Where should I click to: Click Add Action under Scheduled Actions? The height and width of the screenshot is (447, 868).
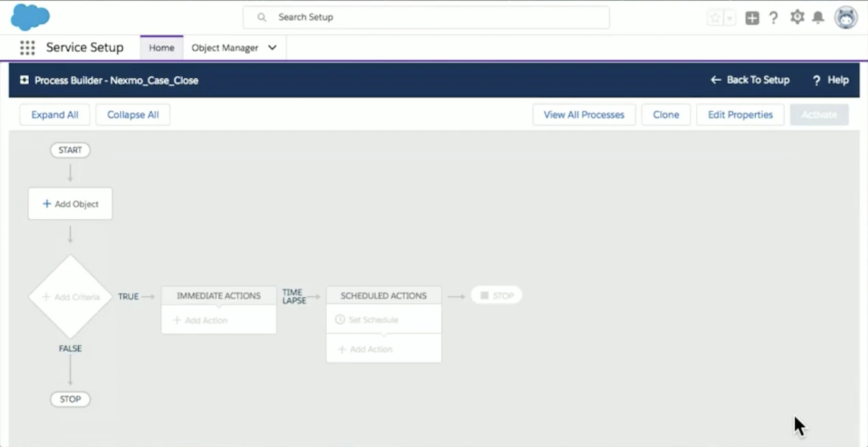pyautogui.click(x=383, y=349)
